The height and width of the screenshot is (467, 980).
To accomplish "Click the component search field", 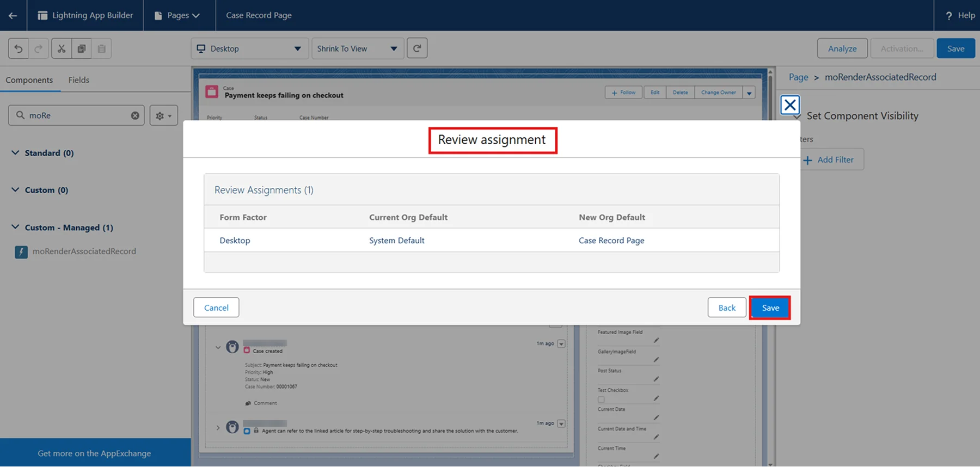I will [76, 115].
